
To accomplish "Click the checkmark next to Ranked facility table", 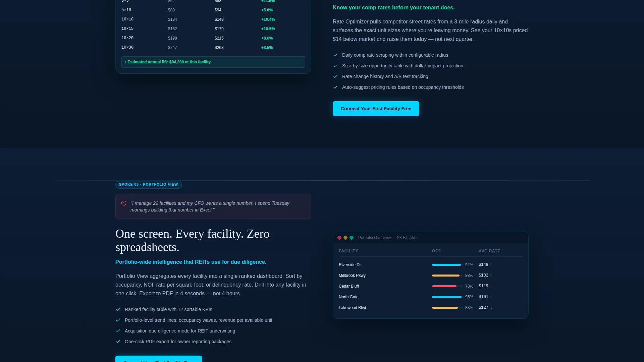I will coord(118,309).
